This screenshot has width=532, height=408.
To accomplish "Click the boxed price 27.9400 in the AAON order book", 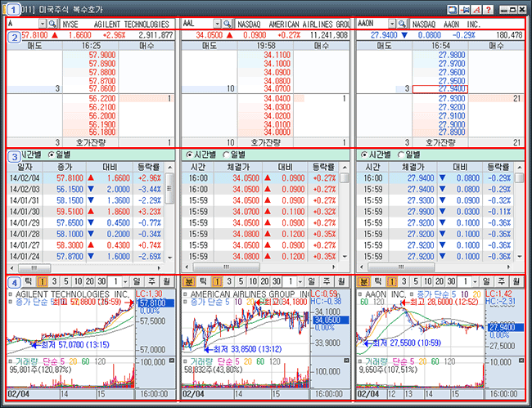I will point(440,89).
